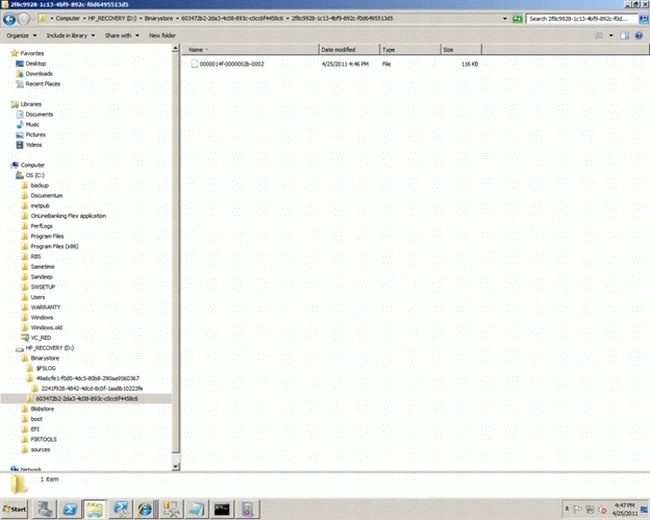Image resolution: width=650 pixels, height=520 pixels.
Task: Select the 0000014f-0000002b-0002 file icon
Action: (194, 64)
